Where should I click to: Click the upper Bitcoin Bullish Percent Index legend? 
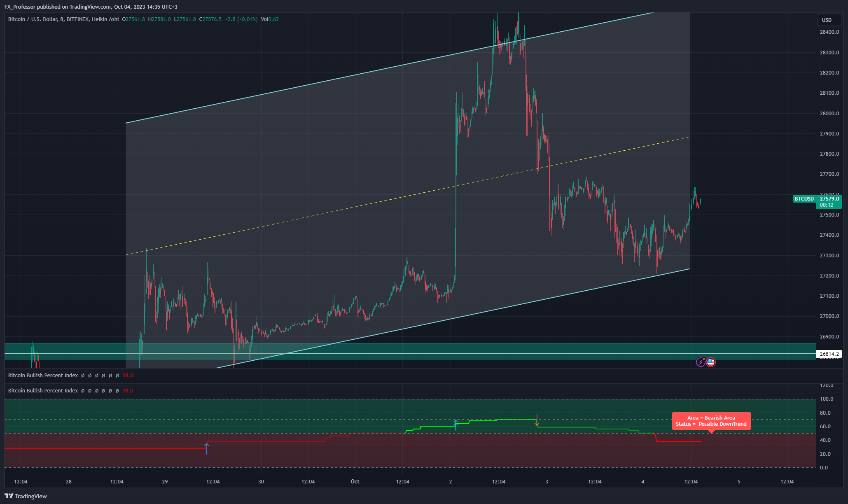click(x=43, y=375)
